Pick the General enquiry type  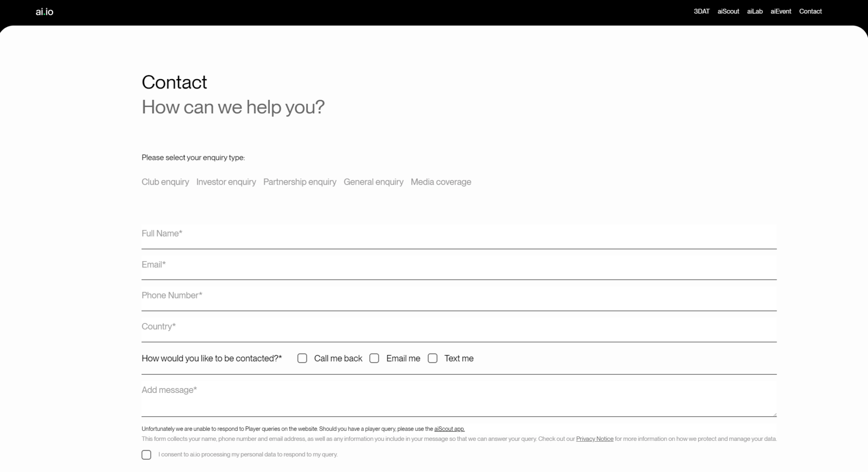click(x=373, y=182)
